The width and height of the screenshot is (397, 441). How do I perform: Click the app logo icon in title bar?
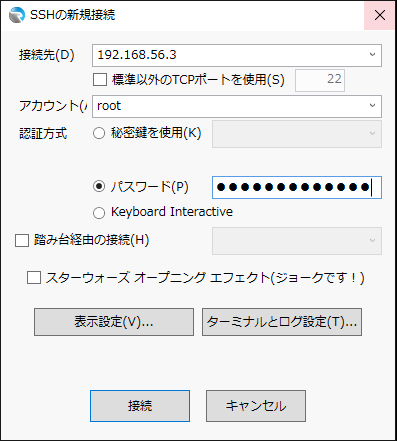[x=17, y=15]
